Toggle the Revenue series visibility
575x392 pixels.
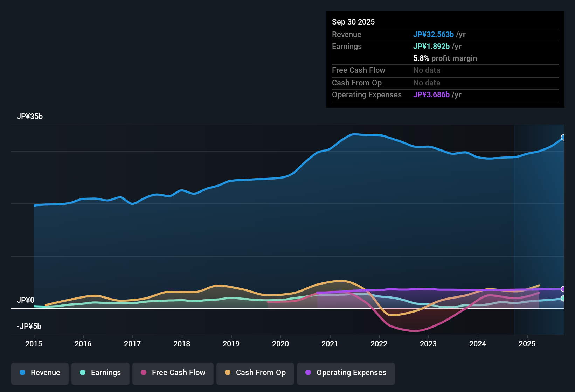[40, 373]
